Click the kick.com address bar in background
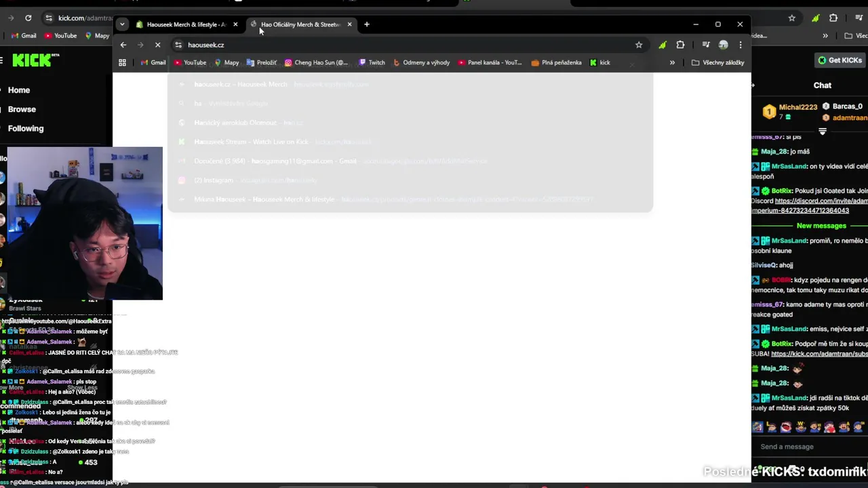Image resolution: width=868 pixels, height=488 pixels. [85, 18]
